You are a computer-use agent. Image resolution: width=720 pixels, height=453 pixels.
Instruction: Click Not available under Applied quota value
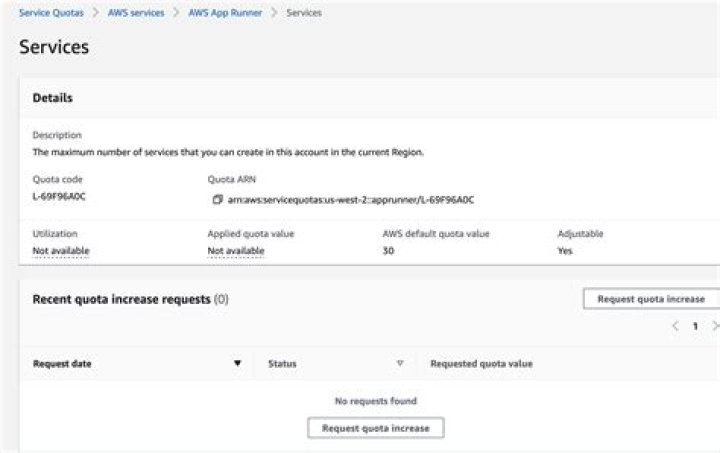tap(236, 251)
